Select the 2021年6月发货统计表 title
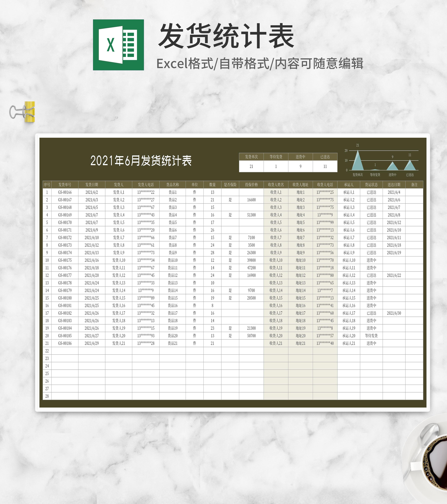The height and width of the screenshot is (504, 447). click(141, 161)
